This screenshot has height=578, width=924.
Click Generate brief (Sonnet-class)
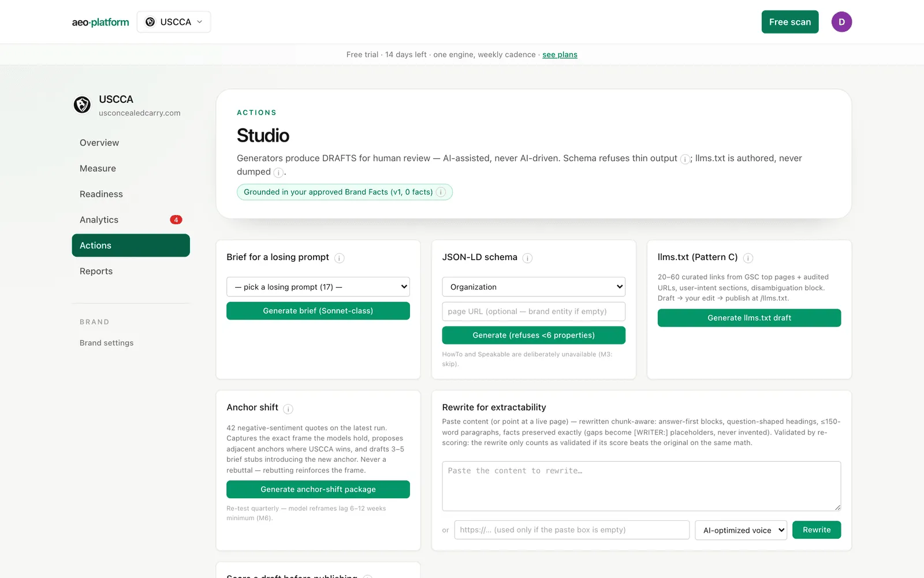coord(318,311)
